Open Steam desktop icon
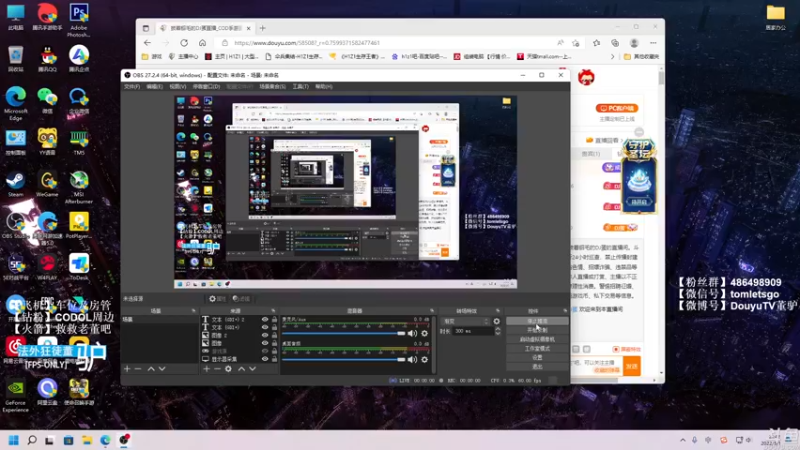 [x=15, y=185]
